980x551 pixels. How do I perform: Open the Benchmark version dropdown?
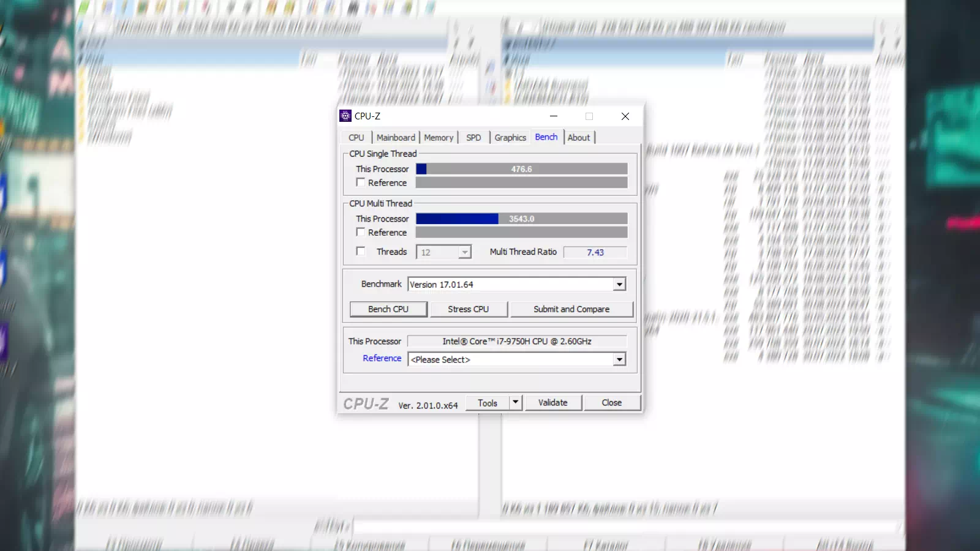619,285
